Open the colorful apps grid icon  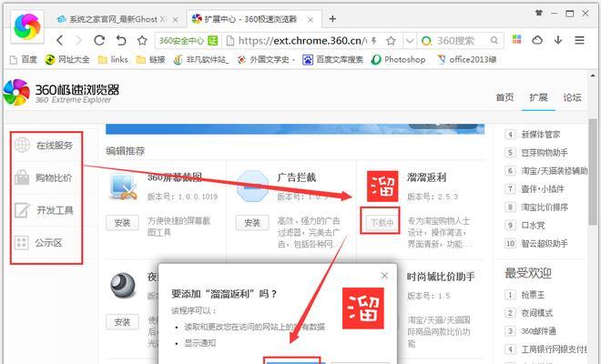[x=516, y=39]
